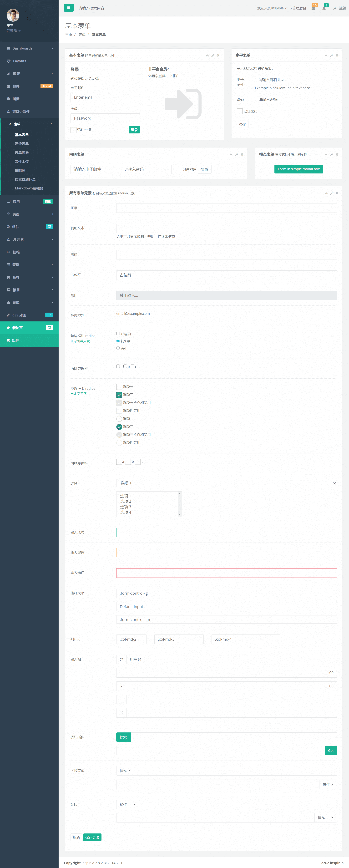Screen dimensions: 349x868
Task: Select 文件上传 submenu item
Action: [x=22, y=162]
